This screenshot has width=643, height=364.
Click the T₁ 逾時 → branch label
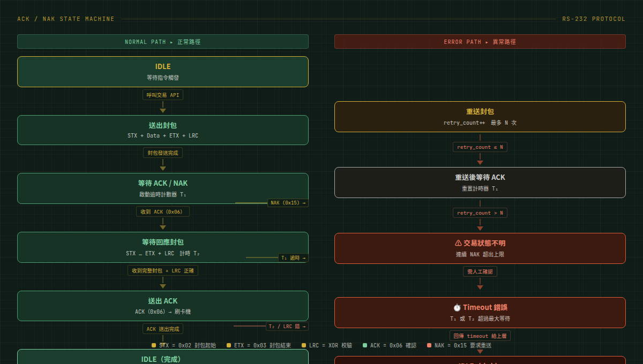[293, 257]
